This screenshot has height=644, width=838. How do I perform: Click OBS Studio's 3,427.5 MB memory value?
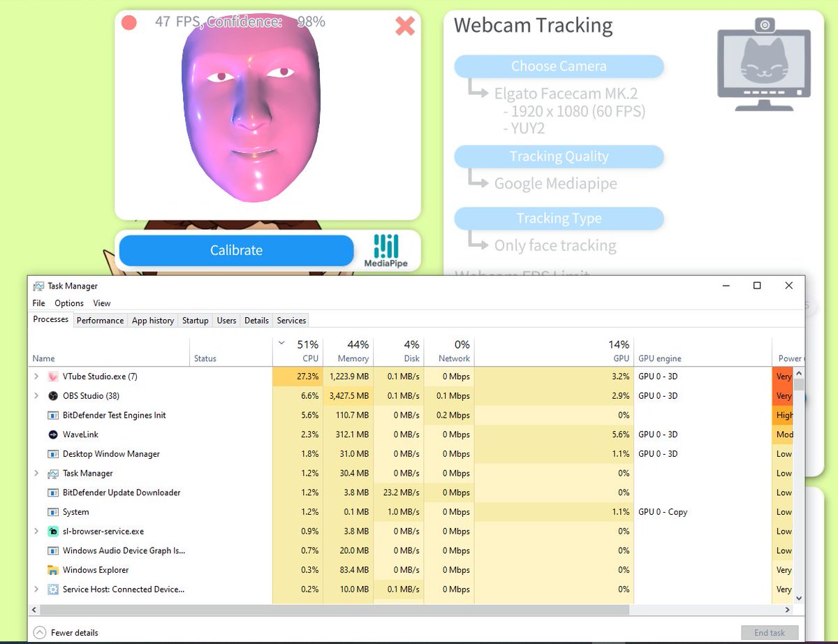click(348, 396)
